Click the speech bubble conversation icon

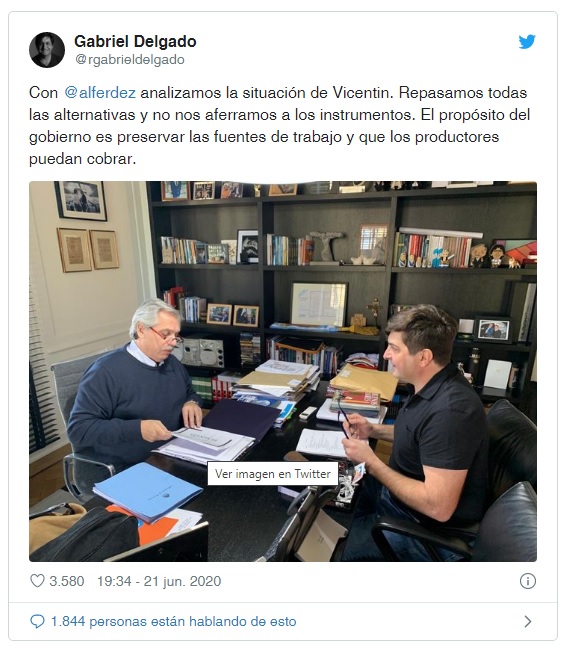pyautogui.click(x=37, y=621)
